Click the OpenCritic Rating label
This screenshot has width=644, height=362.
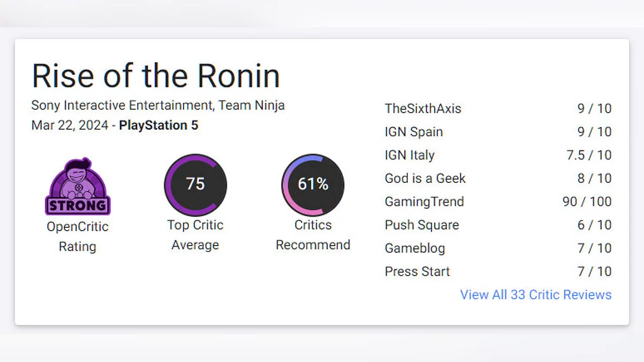77,237
